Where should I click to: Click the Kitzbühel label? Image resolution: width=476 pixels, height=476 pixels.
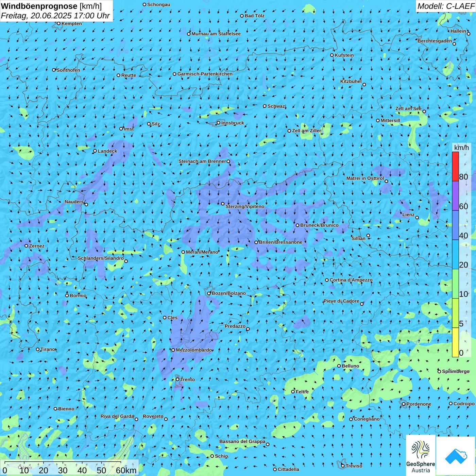click(351, 81)
